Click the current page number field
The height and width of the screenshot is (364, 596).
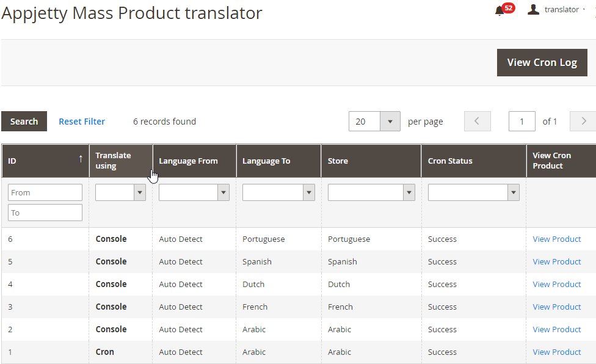coord(521,122)
